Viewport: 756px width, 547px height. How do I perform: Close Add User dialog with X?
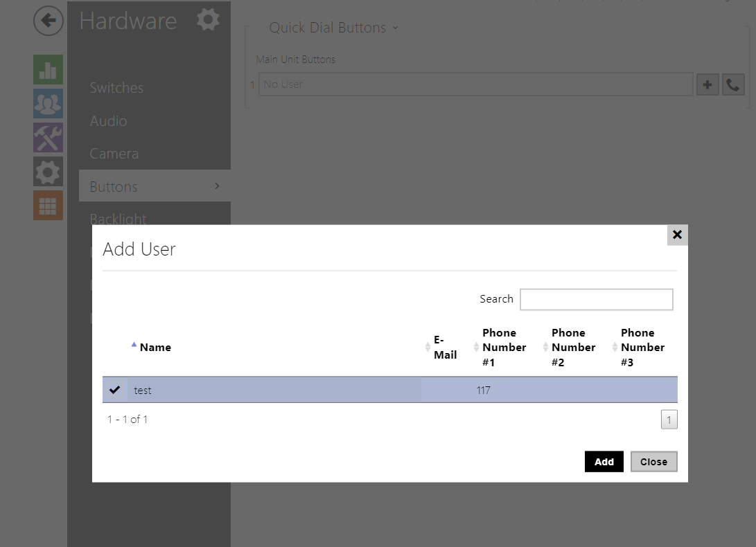tap(677, 235)
